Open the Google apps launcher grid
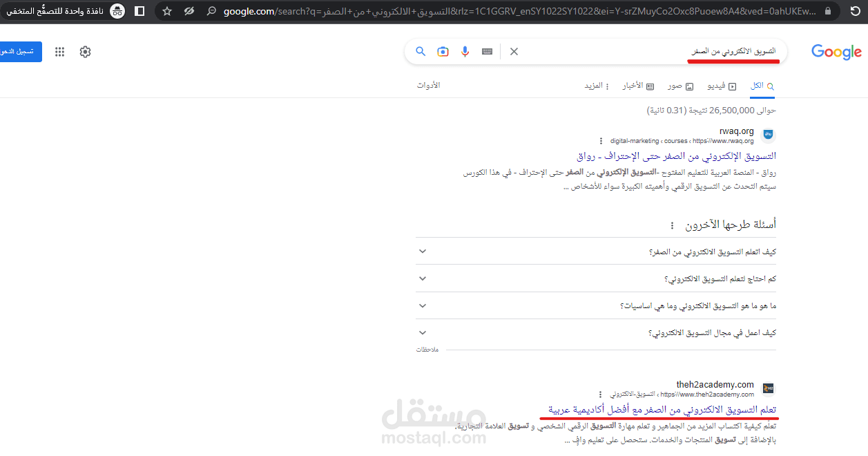This screenshot has height=456, width=868. pos(61,51)
